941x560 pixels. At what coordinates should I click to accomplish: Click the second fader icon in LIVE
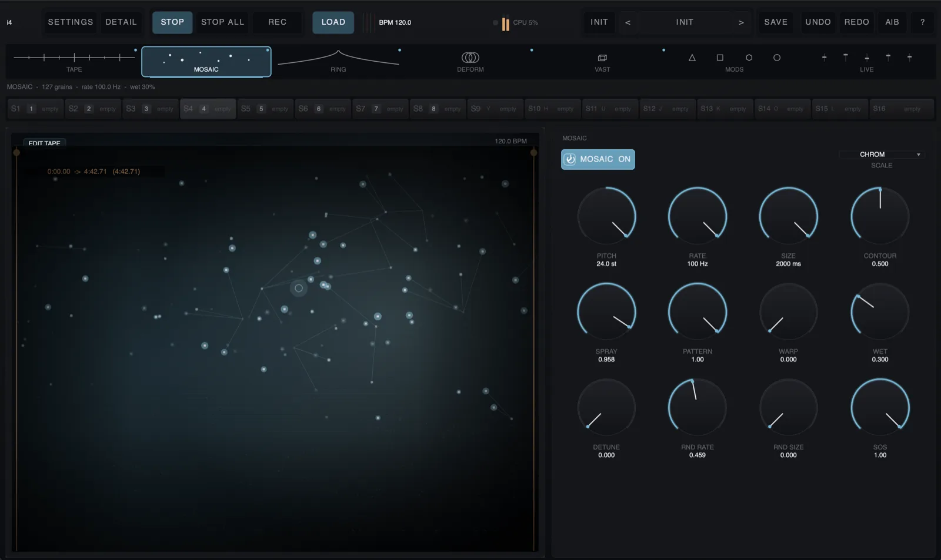[846, 58]
